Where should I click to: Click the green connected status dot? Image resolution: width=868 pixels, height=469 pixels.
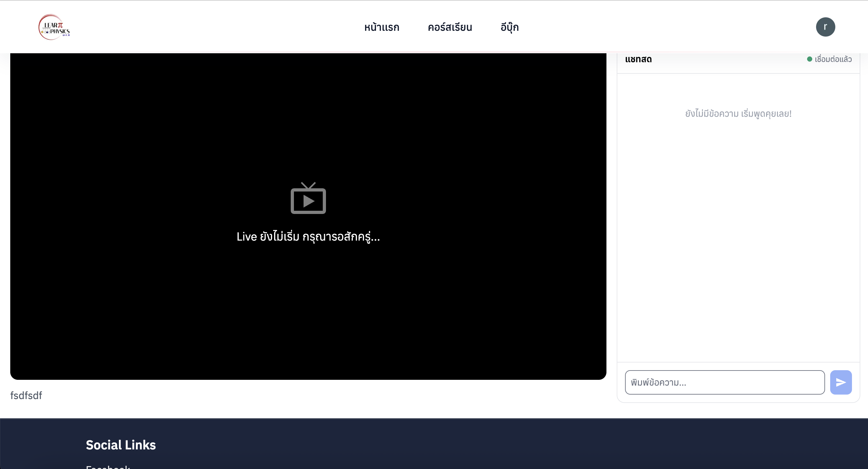810,59
